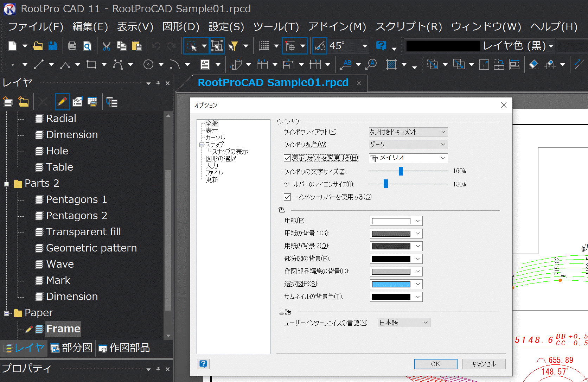
Task: Adjust ウィンドウの文字サイズ slider
Action: point(401,171)
